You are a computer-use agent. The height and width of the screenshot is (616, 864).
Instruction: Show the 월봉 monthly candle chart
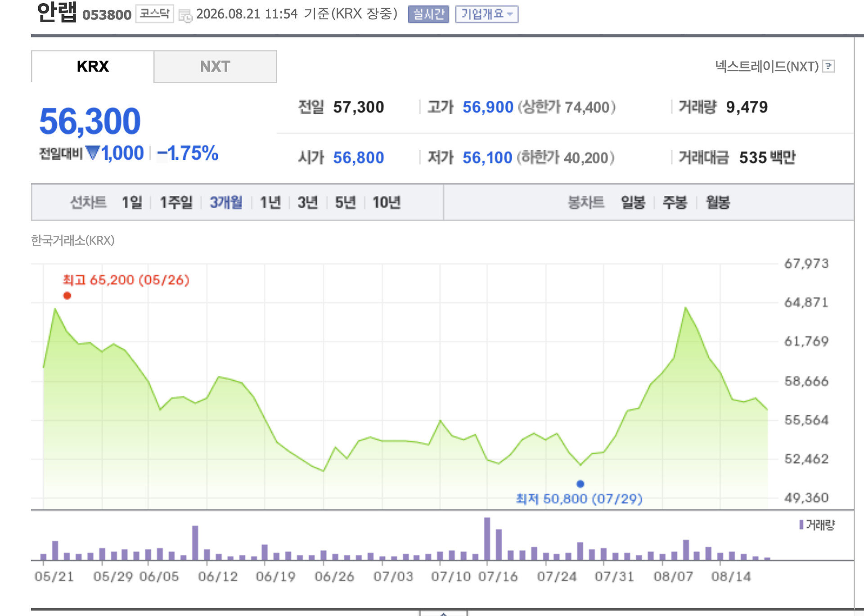pos(718,202)
